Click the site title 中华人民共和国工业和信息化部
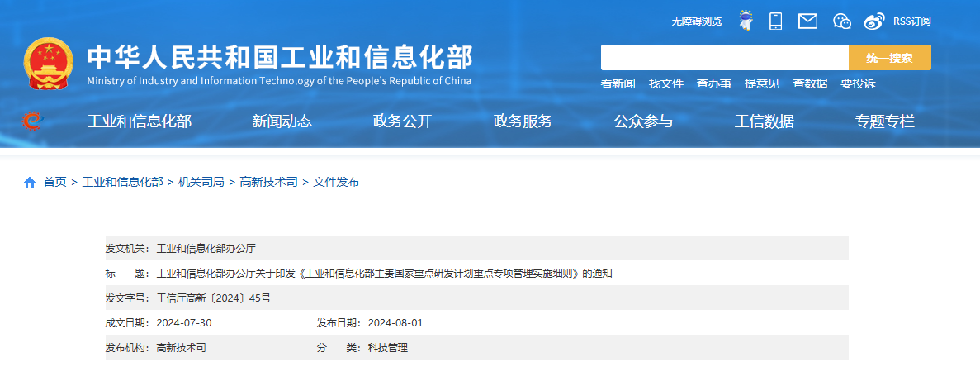 (279, 58)
